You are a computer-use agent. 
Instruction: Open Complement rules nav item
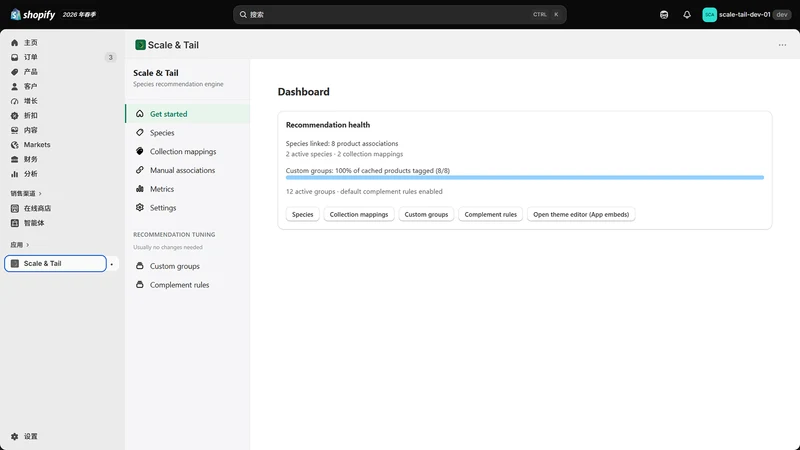[188, 285]
